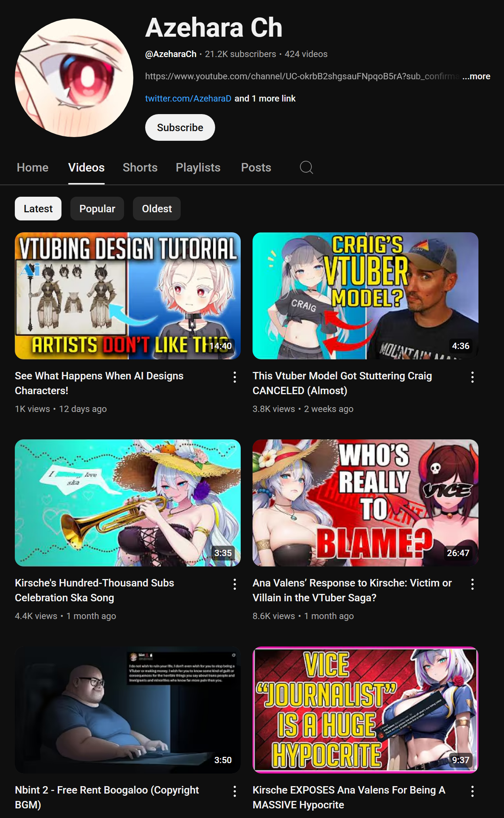Image resolution: width=504 pixels, height=818 pixels.
Task: Open 'This Vtuber Model Got Stuttering Craig CANCELED' title
Action: pos(342,383)
